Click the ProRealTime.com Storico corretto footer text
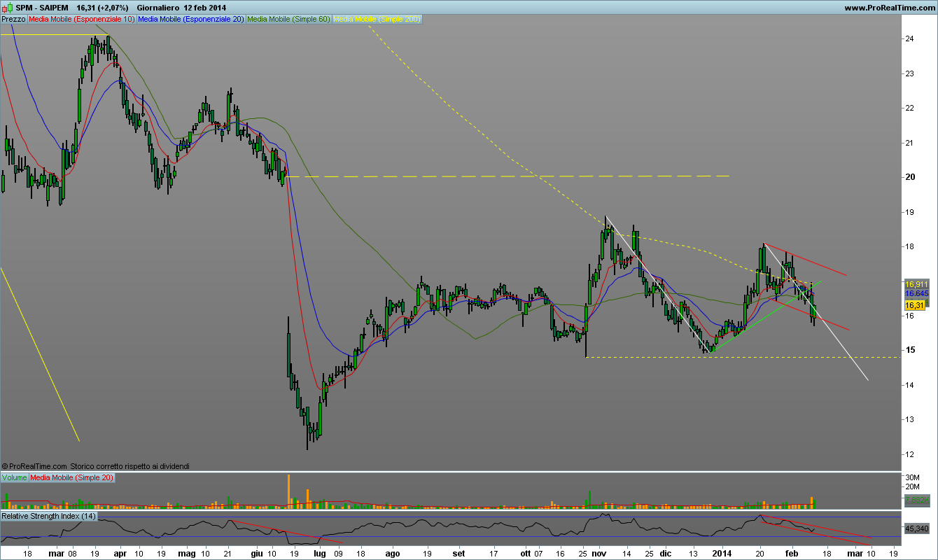 pos(96,465)
